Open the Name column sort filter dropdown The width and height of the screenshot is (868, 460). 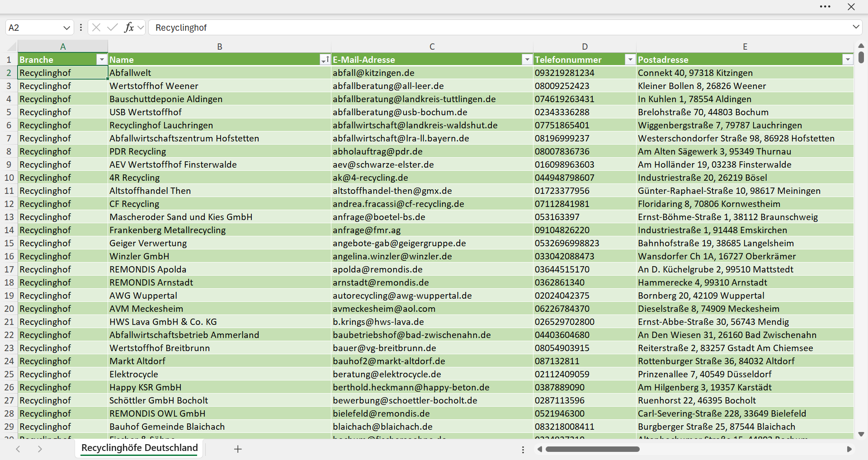pos(325,60)
